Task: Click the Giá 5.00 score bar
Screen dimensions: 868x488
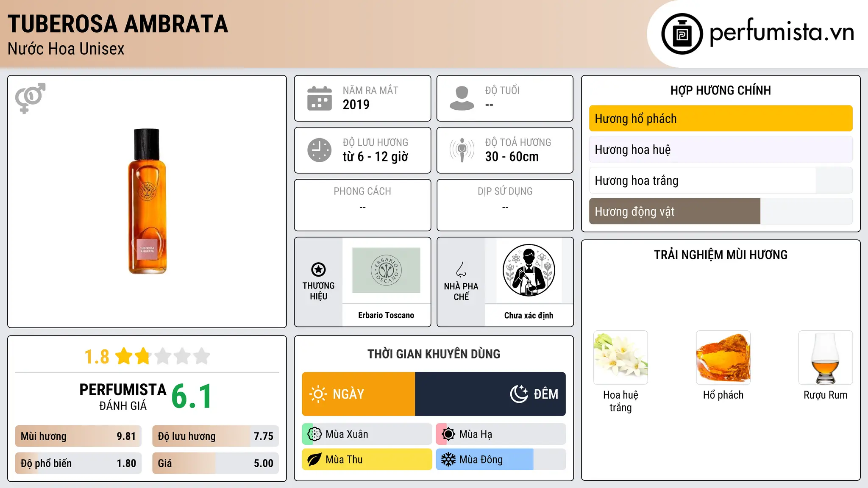Action: pyautogui.click(x=216, y=463)
